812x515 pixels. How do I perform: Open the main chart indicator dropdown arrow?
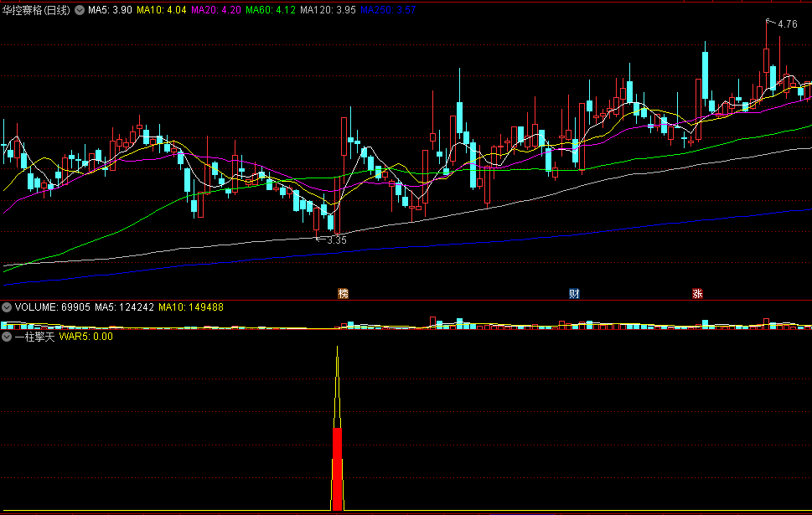pyautogui.click(x=80, y=10)
